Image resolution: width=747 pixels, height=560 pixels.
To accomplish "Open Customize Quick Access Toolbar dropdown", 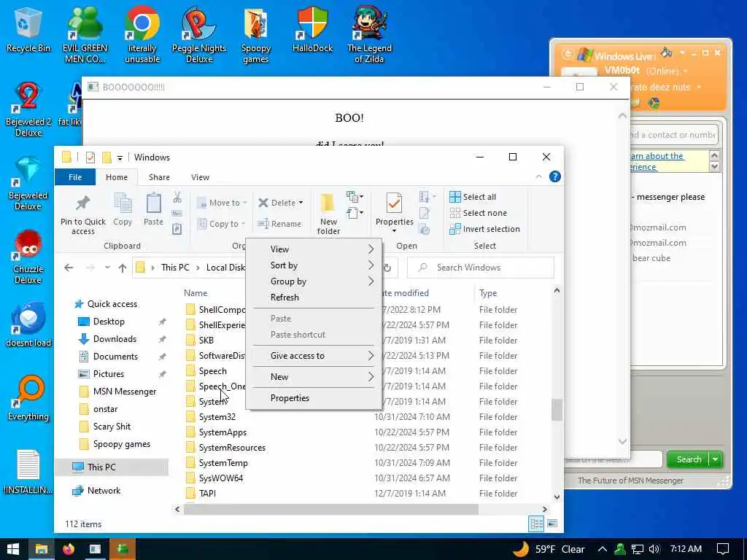I will [x=120, y=157].
